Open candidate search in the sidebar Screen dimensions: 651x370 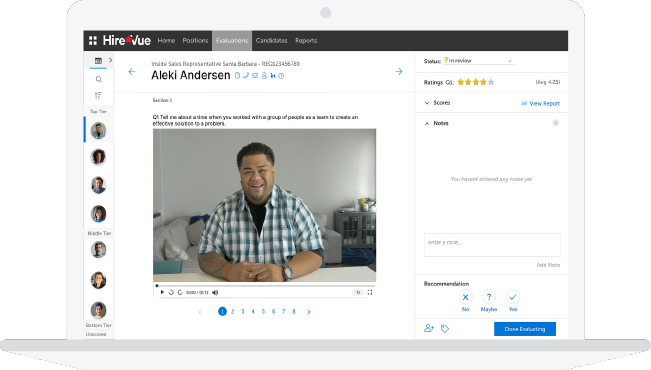coord(99,79)
